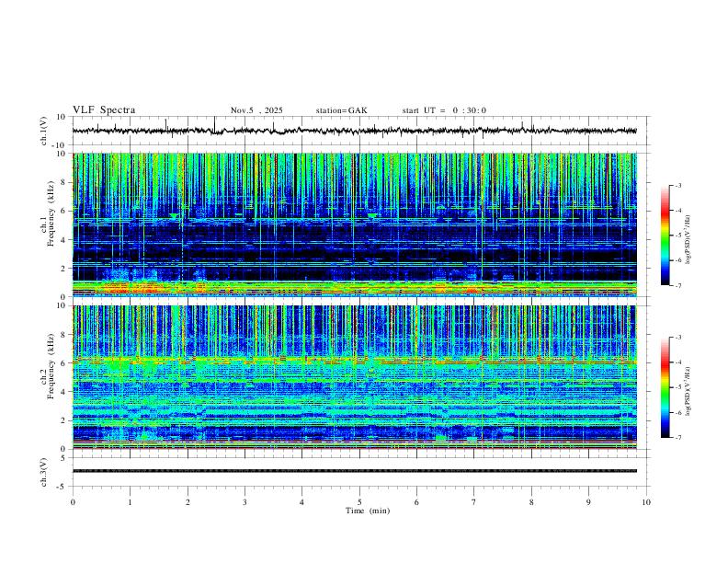This screenshot has width=728, height=563.
Task: Click the ch.3 voltage trace band
Action: tap(354, 471)
